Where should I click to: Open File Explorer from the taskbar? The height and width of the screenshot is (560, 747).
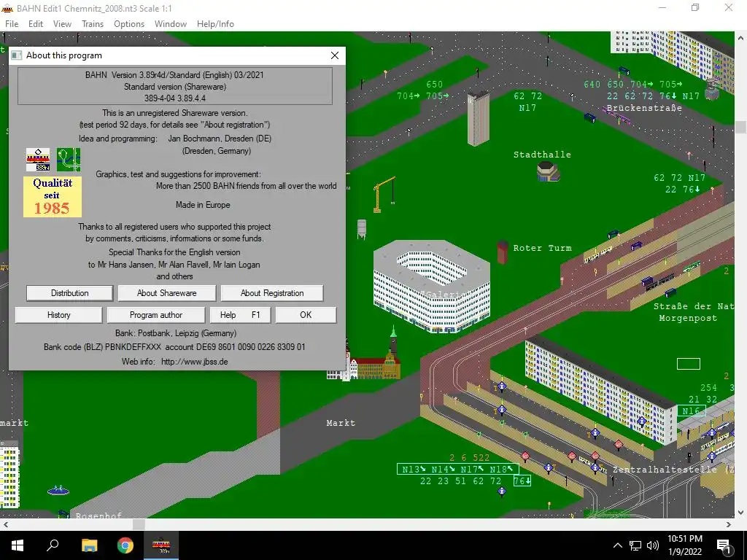[89, 545]
